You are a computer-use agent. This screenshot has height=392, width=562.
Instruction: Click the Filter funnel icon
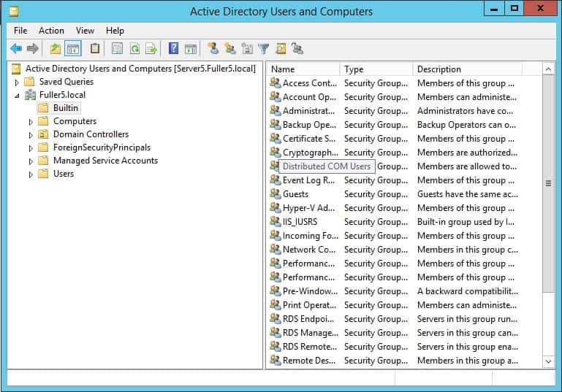click(264, 48)
